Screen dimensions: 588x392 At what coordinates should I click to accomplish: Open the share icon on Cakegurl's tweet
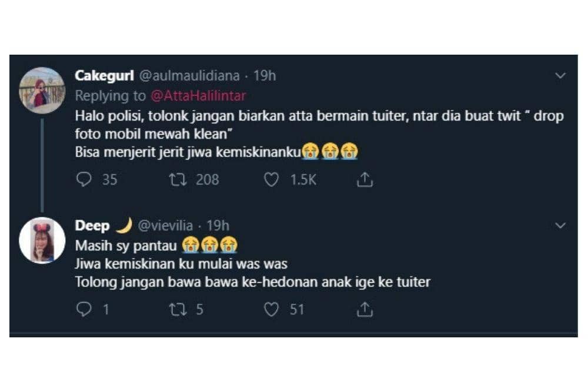pos(364,180)
